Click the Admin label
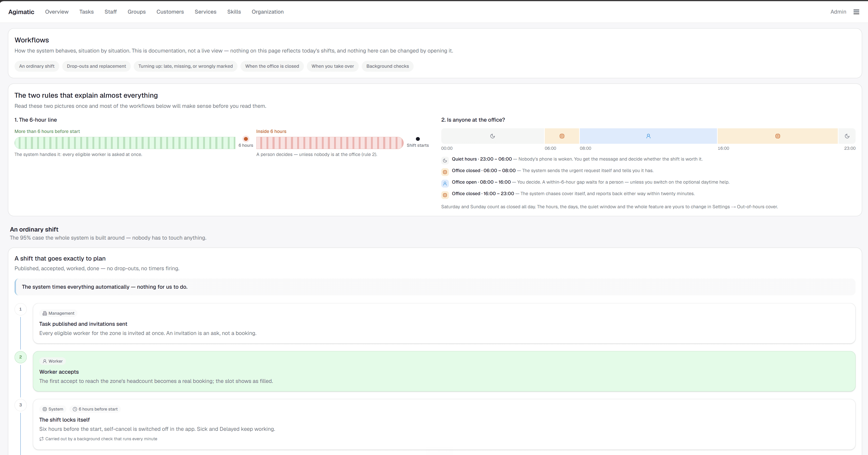This screenshot has height=455, width=868. point(838,12)
